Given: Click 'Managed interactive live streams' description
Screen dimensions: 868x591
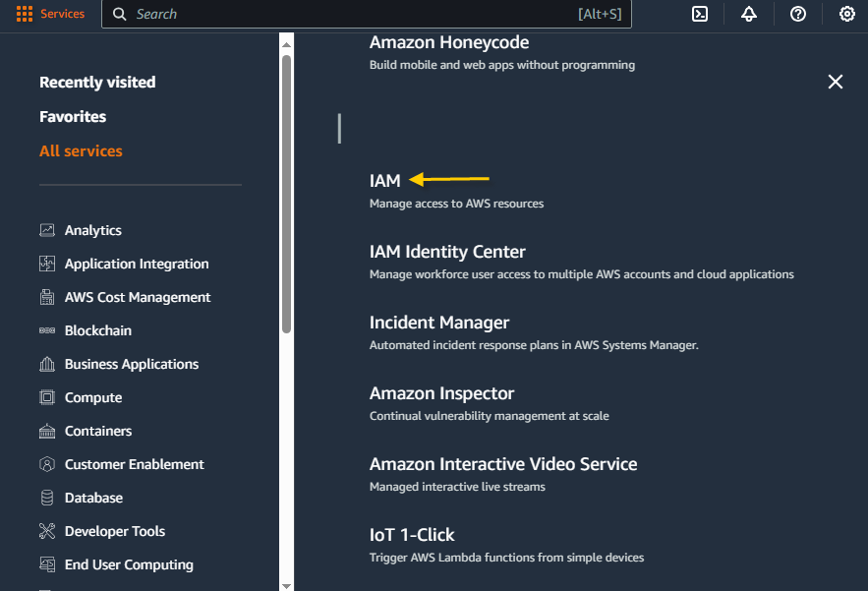Looking at the screenshot, I should click(457, 487).
